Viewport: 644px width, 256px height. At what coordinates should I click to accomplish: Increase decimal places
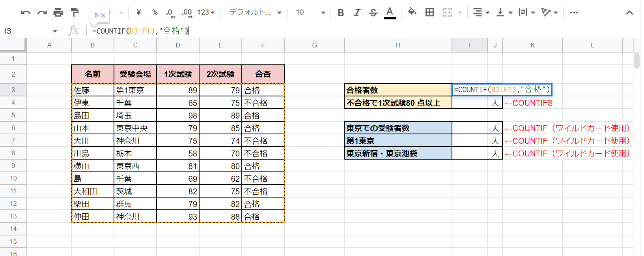tap(187, 13)
